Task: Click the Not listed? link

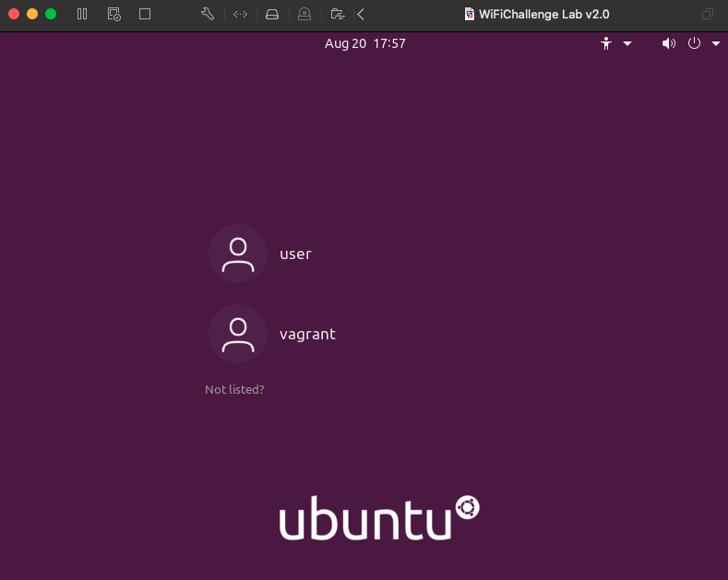Action: (234, 389)
